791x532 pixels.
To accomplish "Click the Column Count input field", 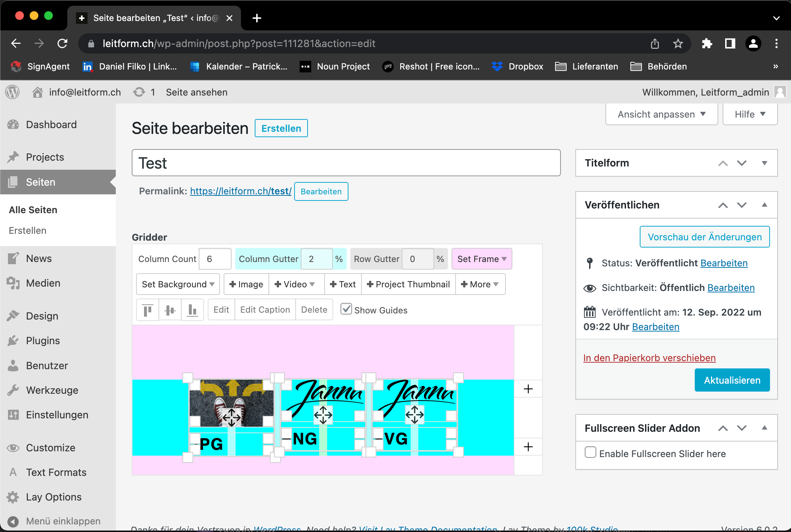I will [x=215, y=259].
